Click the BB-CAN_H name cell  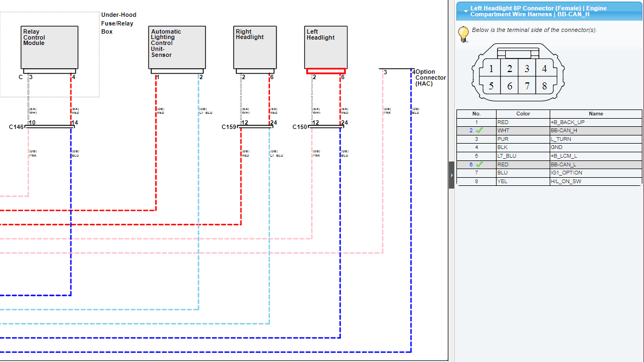coord(596,131)
